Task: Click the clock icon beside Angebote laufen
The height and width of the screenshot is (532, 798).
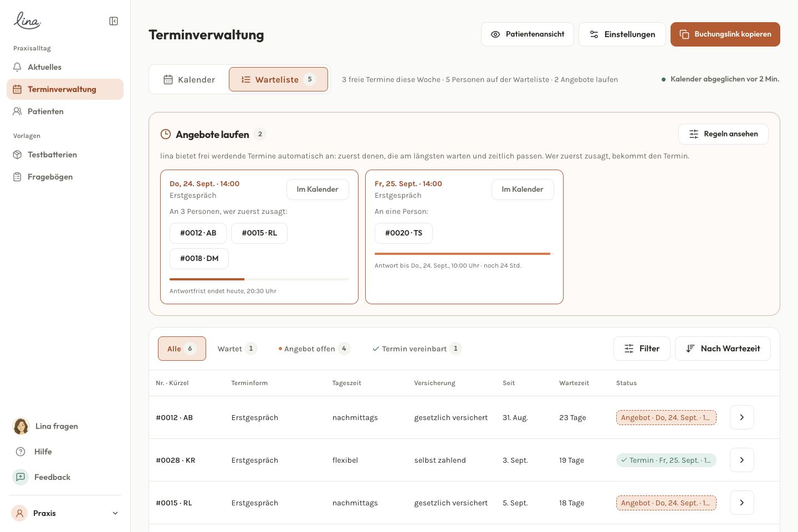Action: click(x=166, y=134)
